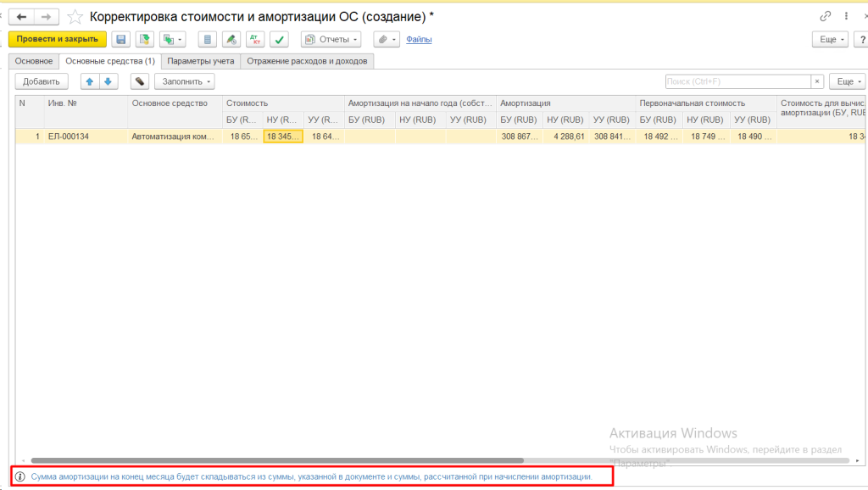The width and height of the screenshot is (868, 490).
Task: Click the Поиск search field
Action: point(737,81)
